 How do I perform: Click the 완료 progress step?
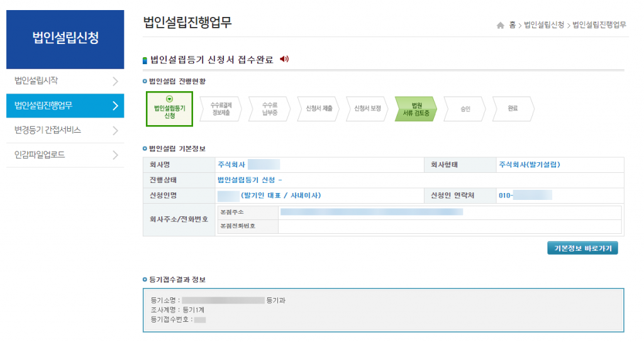coord(513,109)
